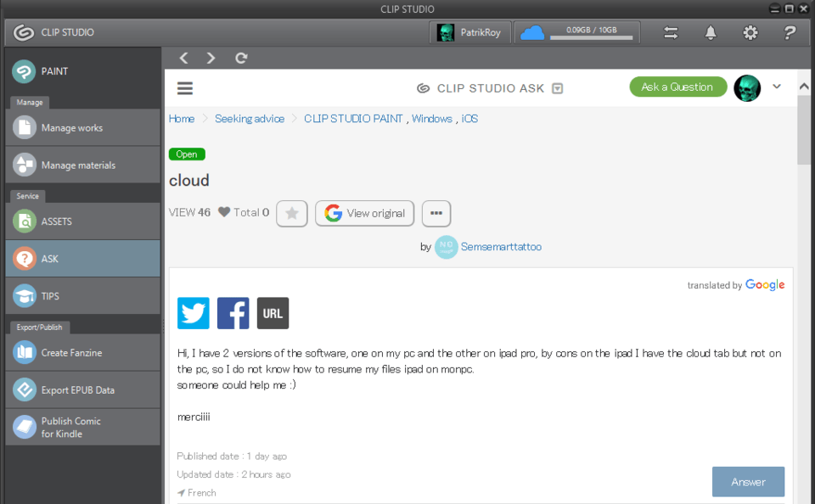Click the Ask a Question button
Viewport: 815px width, 504px height.
[x=677, y=87]
